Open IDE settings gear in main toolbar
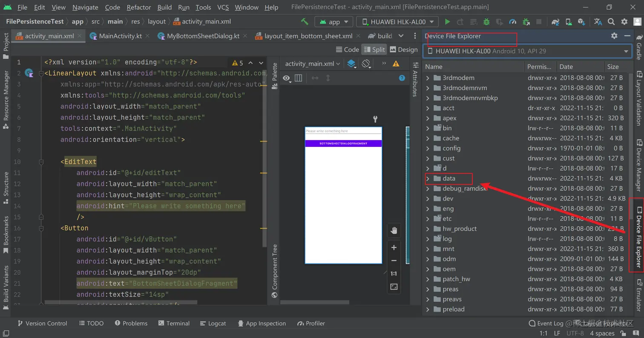 (624, 22)
